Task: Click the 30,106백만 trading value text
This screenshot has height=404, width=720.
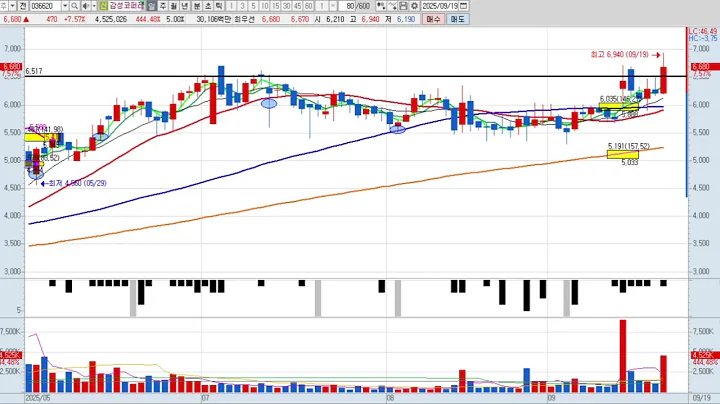Action: [x=213, y=19]
